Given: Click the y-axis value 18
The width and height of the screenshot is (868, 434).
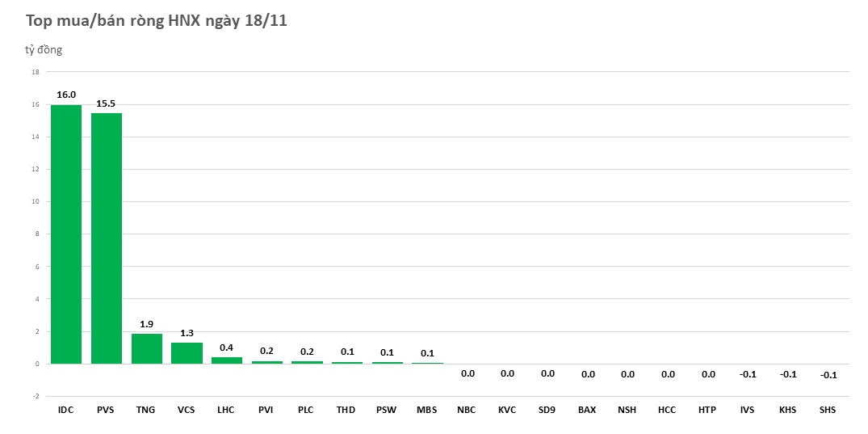Looking at the screenshot, I should pos(35,72).
